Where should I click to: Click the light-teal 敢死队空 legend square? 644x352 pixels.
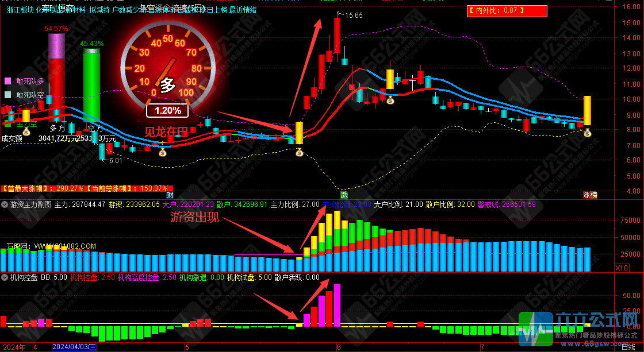[7, 95]
